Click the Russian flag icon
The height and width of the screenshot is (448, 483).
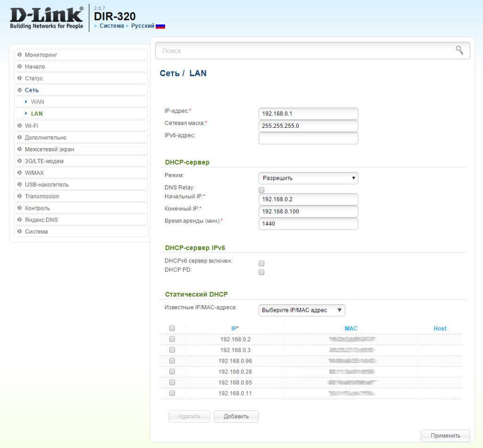coord(160,26)
